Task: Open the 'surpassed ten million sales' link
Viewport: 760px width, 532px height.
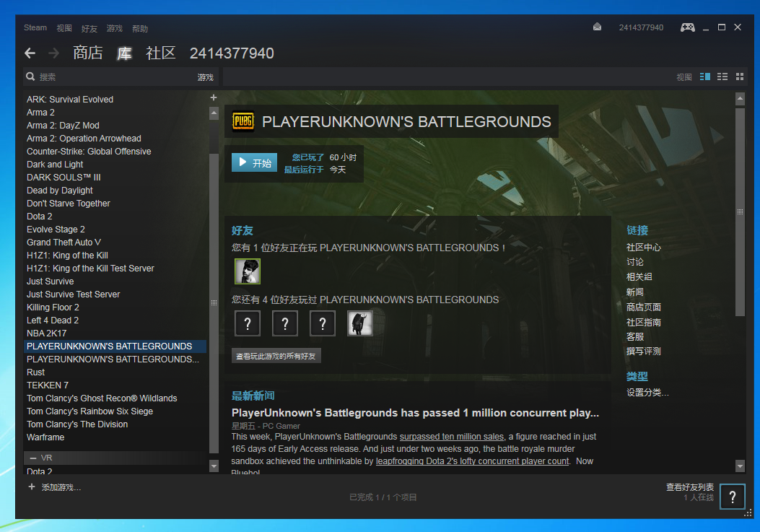Action: pos(452,437)
